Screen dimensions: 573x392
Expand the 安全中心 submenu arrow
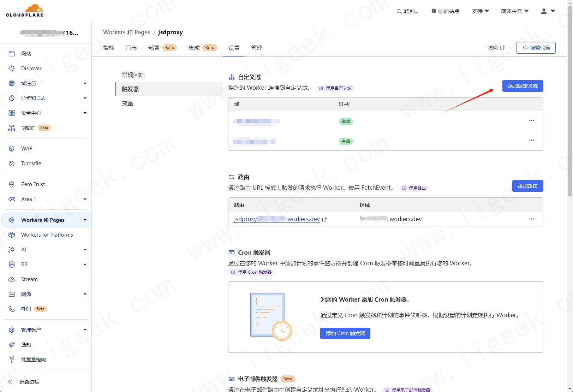pyautogui.click(x=85, y=113)
